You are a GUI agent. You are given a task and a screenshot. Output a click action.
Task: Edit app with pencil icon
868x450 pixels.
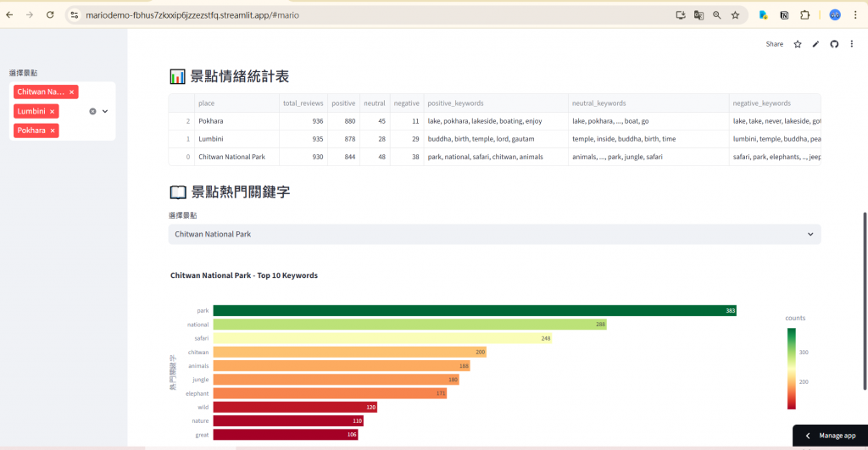click(815, 44)
